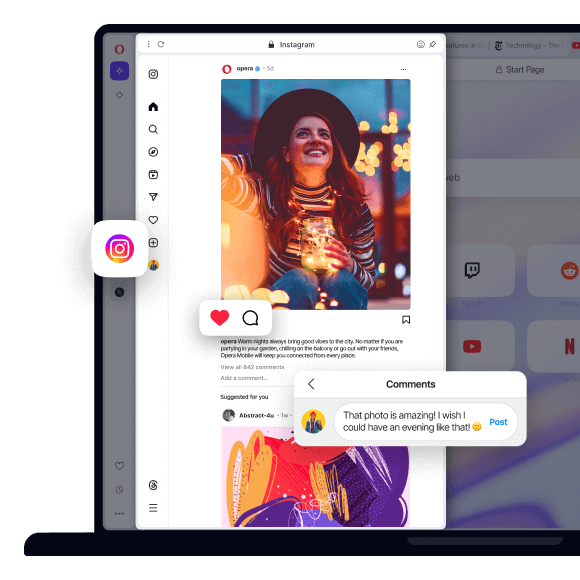Open the Threads icon in Instagram nav
Screen dimensions: 580x580
pos(153,485)
